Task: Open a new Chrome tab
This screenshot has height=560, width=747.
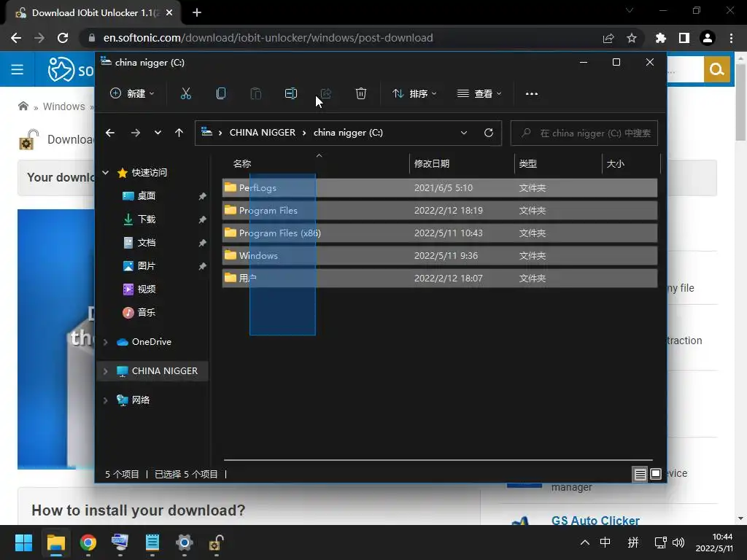Action: (x=197, y=13)
